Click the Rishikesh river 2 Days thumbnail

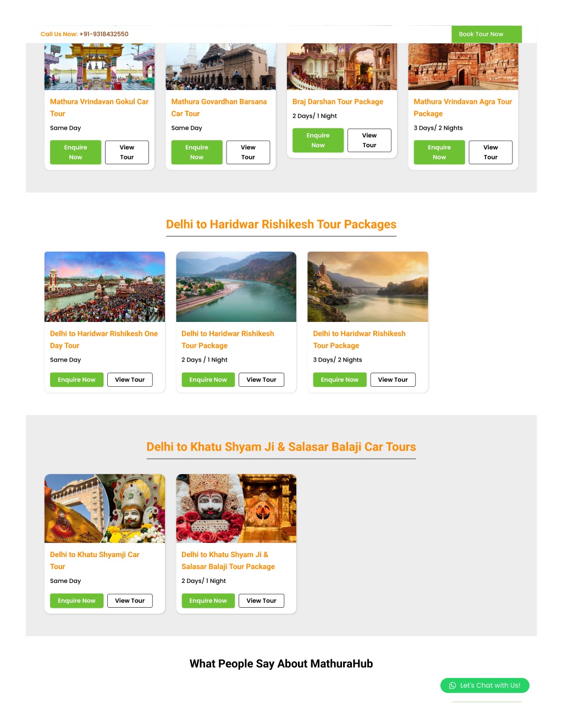tap(236, 287)
